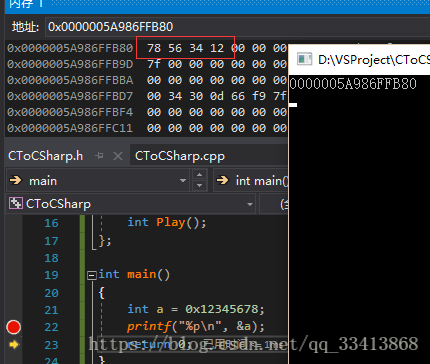Click the down arrow of the navigation bar splitter
The height and width of the screenshot is (364, 430).
[x=199, y=185]
